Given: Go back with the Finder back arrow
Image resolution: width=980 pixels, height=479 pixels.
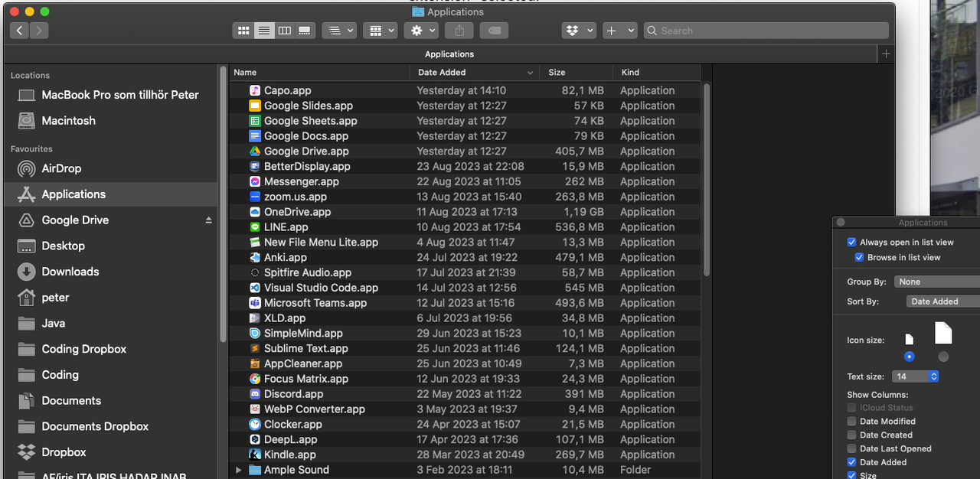Looking at the screenshot, I should point(20,31).
